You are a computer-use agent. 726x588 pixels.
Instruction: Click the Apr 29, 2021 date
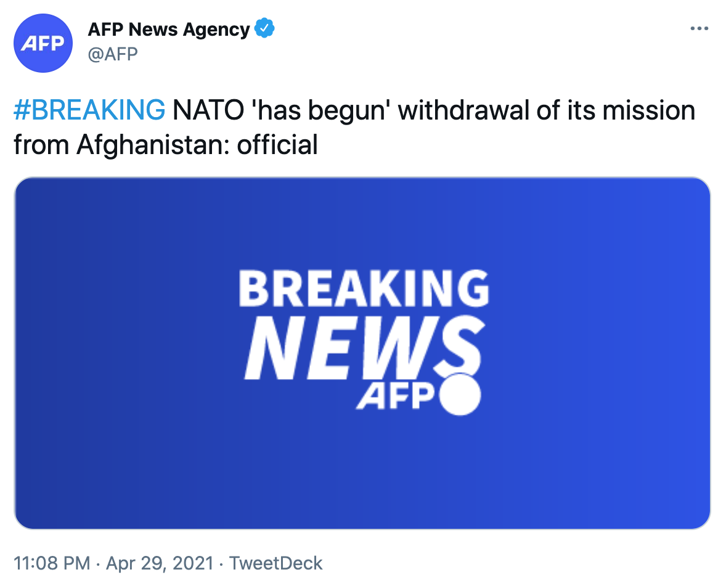click(x=160, y=563)
